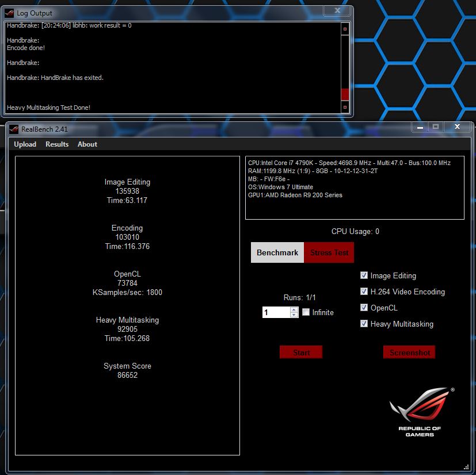The width and height of the screenshot is (476, 475).
Task: Click the red Log Output scrollbar thumb
Action: point(345,94)
